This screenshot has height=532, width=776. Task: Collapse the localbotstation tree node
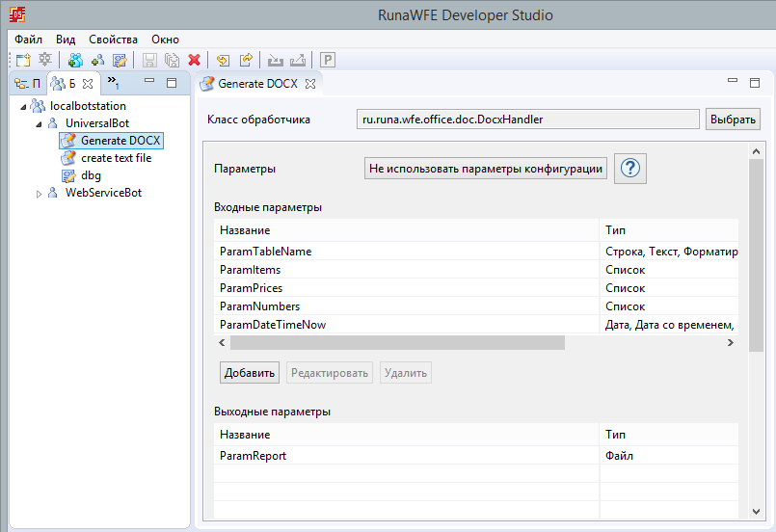point(23,106)
